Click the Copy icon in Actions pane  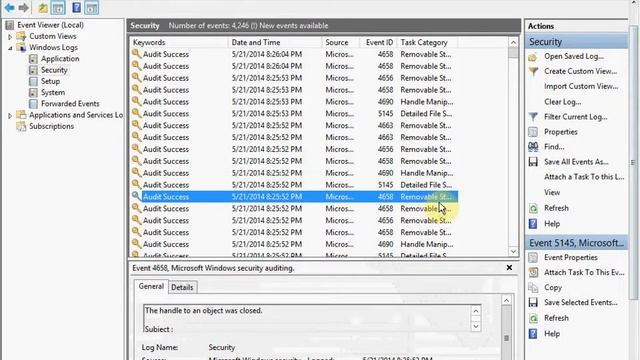pos(533,288)
